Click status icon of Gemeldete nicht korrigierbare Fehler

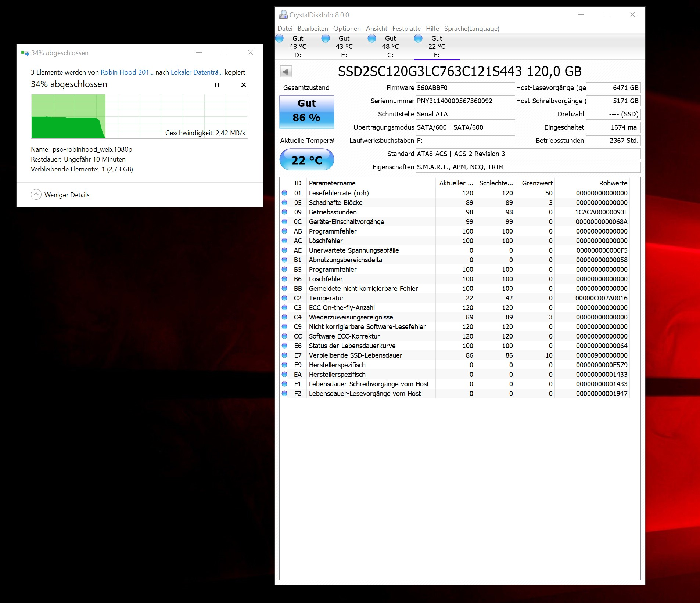coord(284,288)
